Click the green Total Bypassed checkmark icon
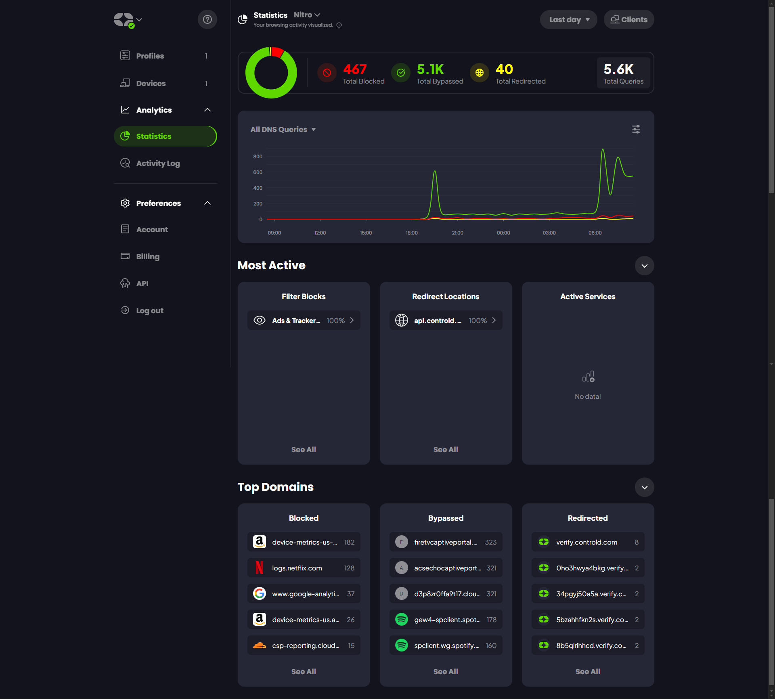 [400, 73]
